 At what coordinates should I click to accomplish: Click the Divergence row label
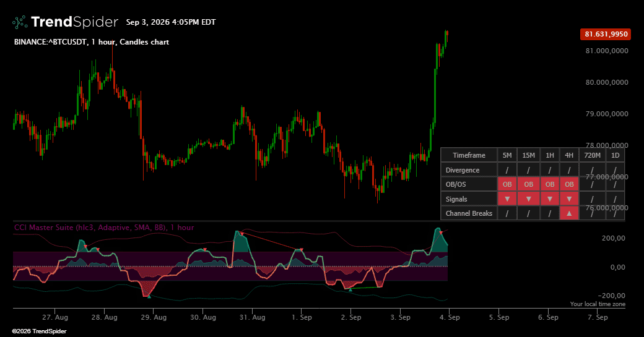pos(463,169)
